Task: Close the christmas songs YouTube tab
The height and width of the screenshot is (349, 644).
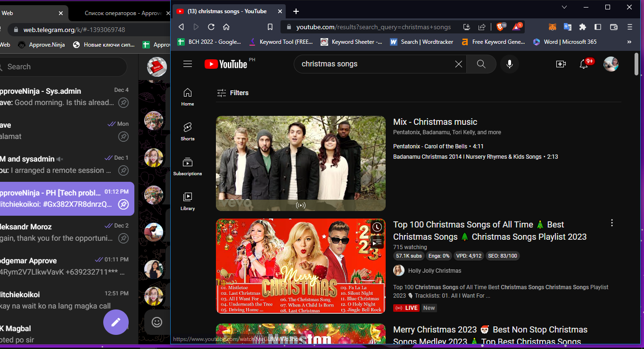Action: (280, 11)
